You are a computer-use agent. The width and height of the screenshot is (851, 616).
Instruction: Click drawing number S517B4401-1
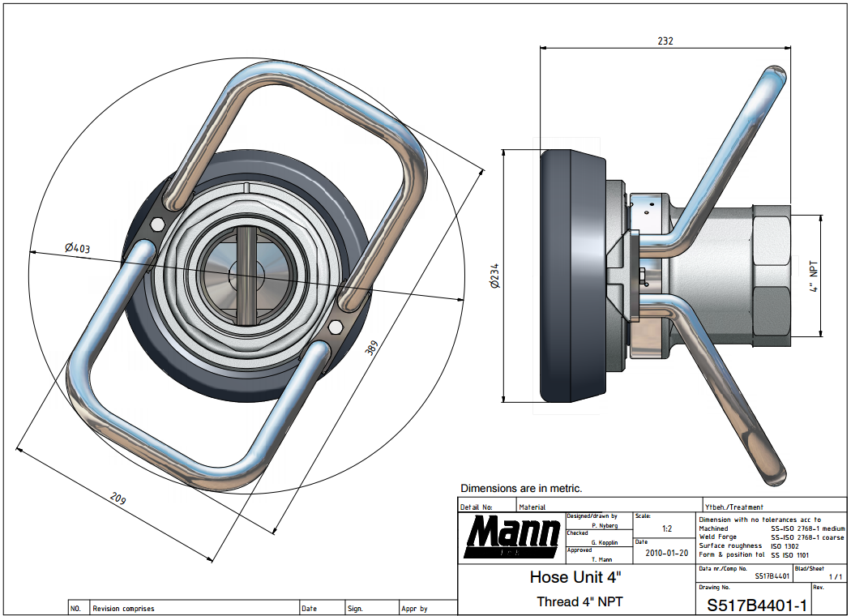coord(755,605)
